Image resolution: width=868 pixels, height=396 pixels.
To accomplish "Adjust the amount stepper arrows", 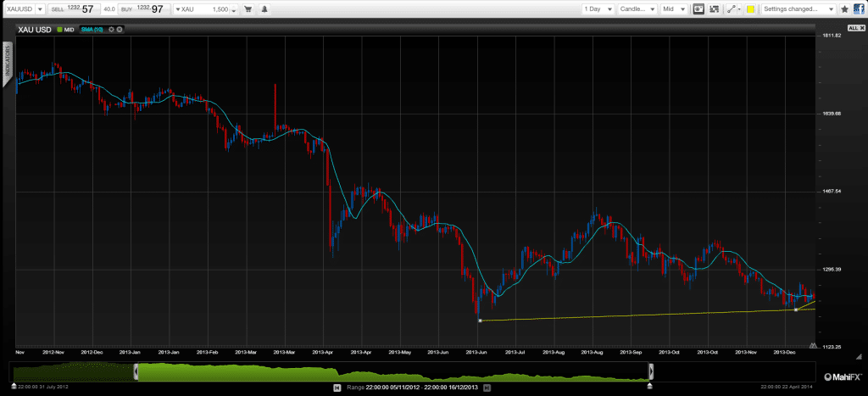I will (x=235, y=10).
